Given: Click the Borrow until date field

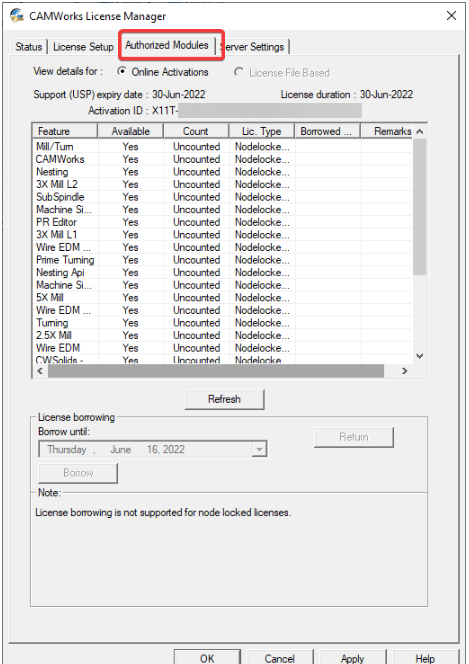Looking at the screenshot, I should click(x=153, y=449).
